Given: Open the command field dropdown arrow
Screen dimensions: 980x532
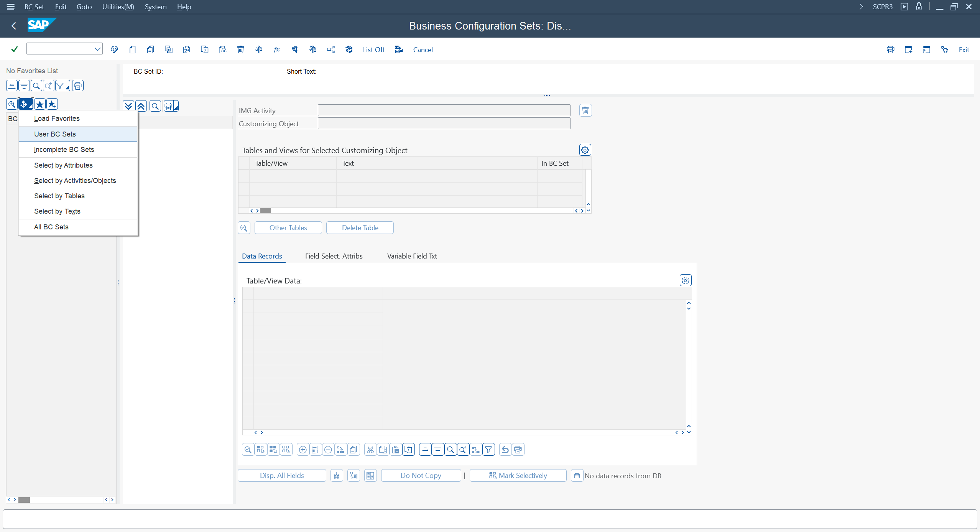Looking at the screenshot, I should pos(97,49).
